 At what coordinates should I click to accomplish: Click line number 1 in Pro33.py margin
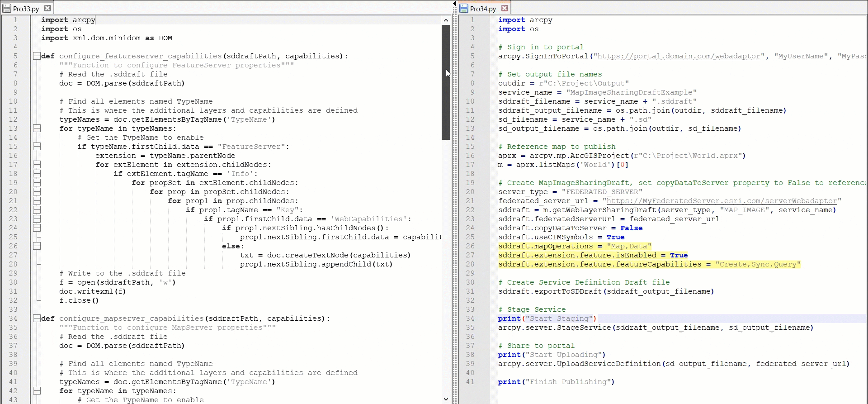pos(15,20)
